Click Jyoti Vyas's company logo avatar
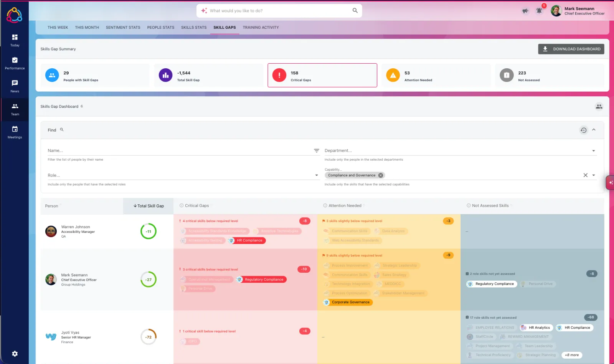 [x=51, y=337]
